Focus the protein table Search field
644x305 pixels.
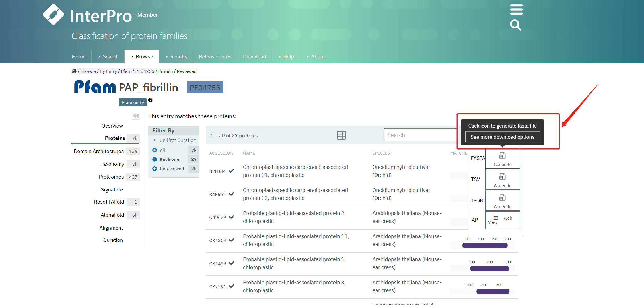(x=421, y=135)
